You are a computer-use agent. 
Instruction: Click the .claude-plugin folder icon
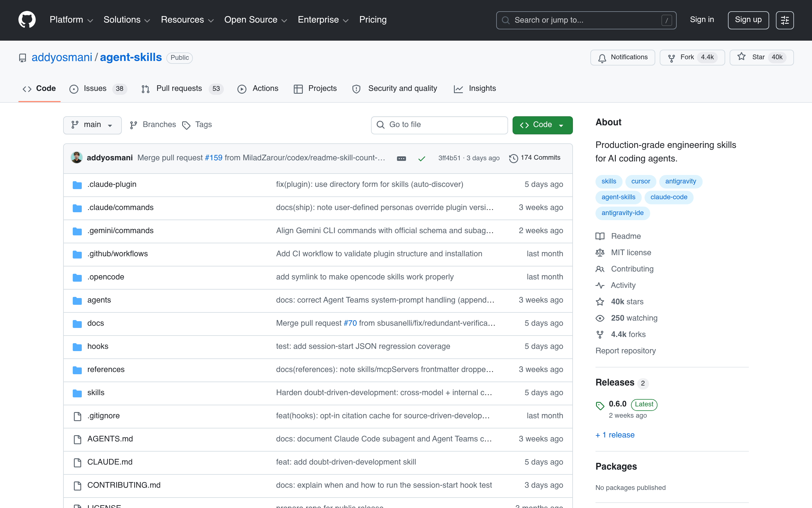77,185
